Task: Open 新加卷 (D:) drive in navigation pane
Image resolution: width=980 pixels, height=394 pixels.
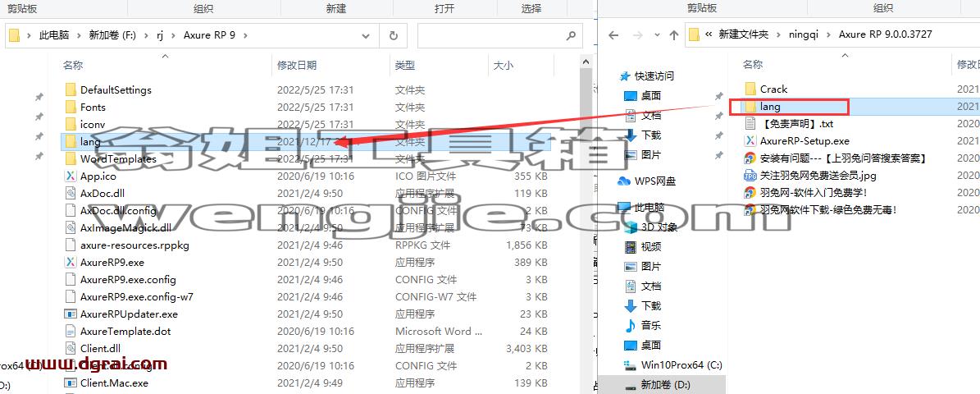Action: (666, 384)
